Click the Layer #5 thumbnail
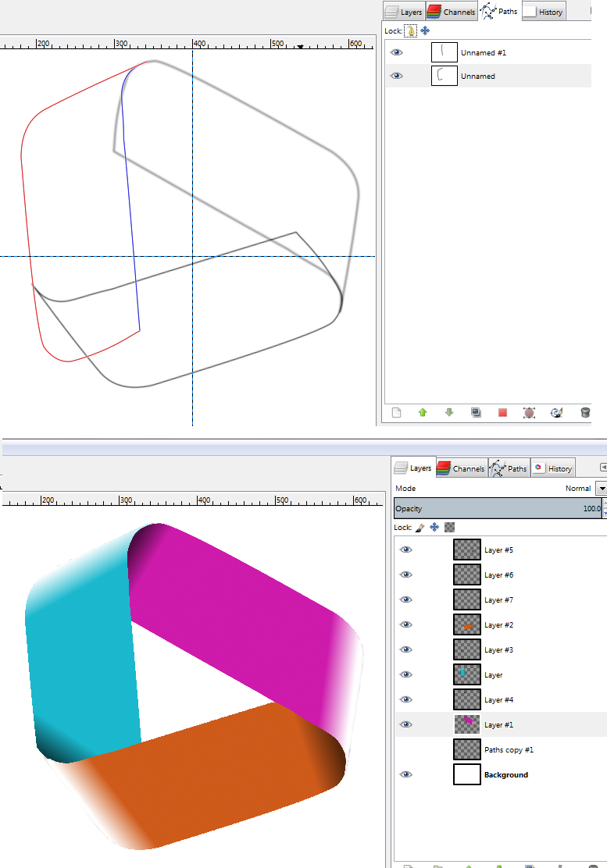Image resolution: width=607 pixels, height=868 pixels. (x=467, y=550)
